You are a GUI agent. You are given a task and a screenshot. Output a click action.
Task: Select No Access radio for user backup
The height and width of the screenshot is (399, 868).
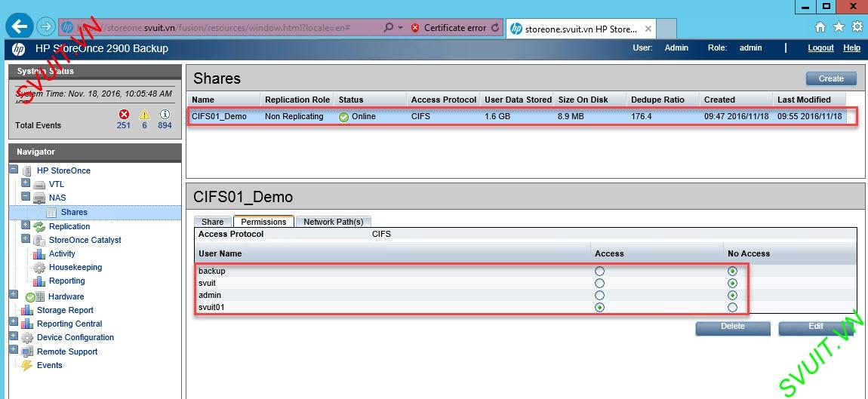click(732, 272)
